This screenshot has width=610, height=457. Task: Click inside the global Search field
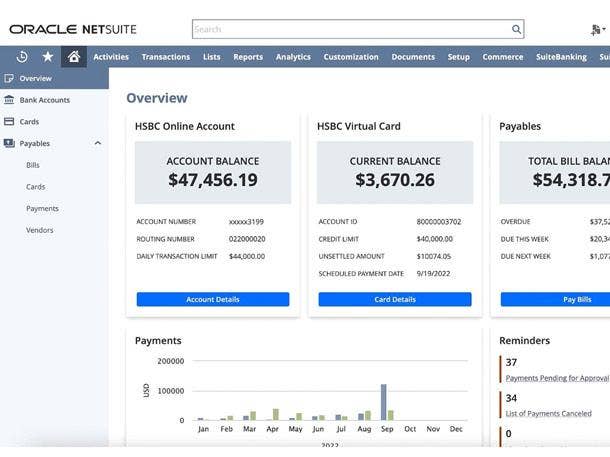click(x=350, y=30)
